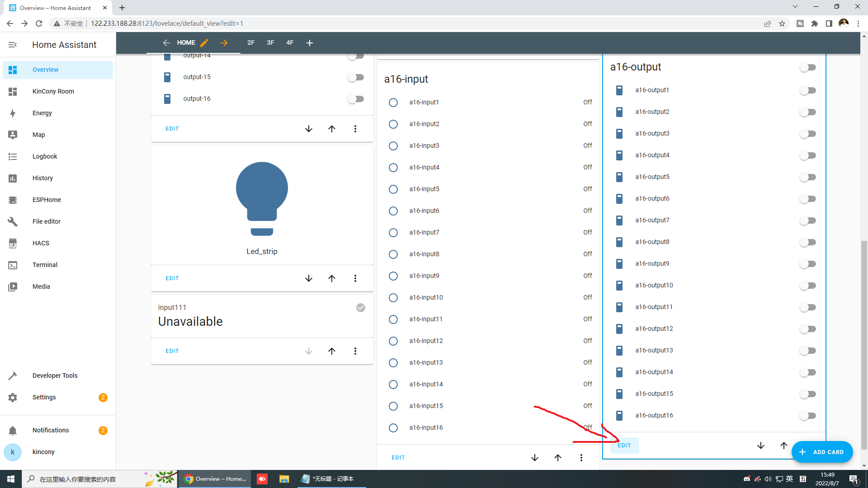Open the ESPHome sidebar panel
The width and height of the screenshot is (868, 488).
pos(47,200)
